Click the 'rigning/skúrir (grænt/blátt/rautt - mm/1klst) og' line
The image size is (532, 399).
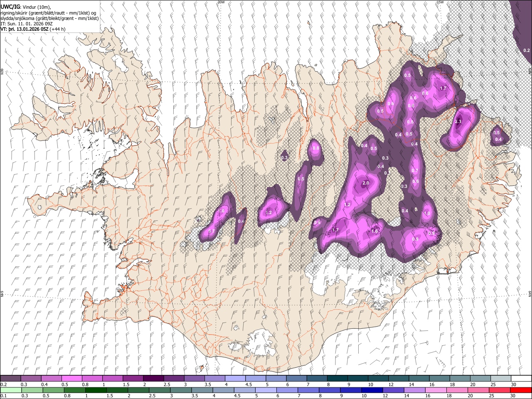(49, 13)
